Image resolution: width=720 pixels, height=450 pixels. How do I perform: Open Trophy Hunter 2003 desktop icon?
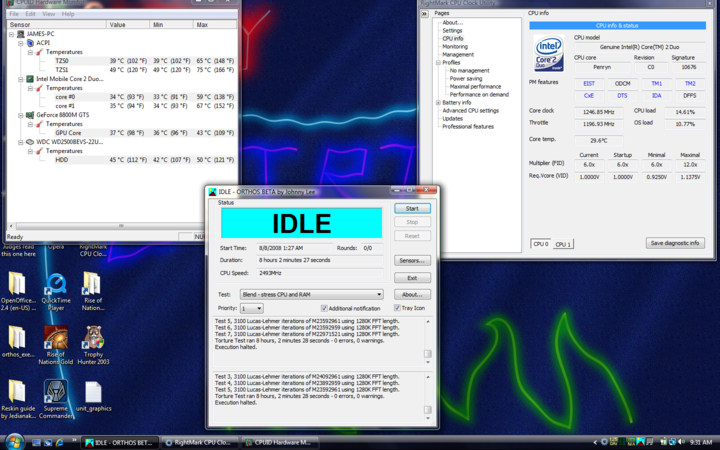(93, 338)
